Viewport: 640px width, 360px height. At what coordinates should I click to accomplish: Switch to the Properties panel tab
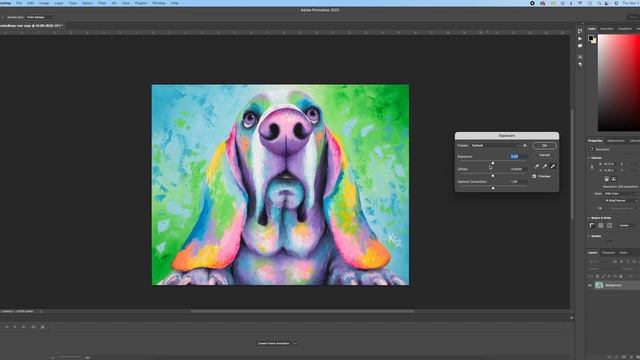pos(595,141)
